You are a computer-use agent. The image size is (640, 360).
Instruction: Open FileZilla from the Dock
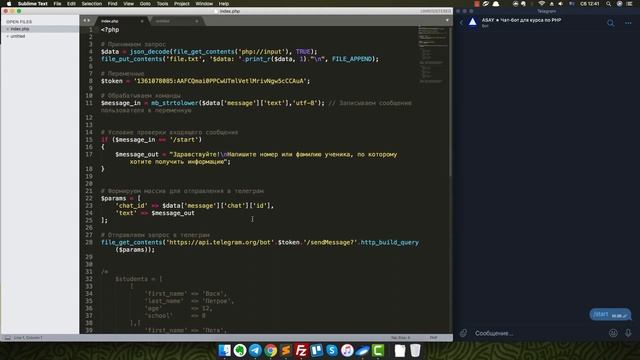click(x=301, y=350)
